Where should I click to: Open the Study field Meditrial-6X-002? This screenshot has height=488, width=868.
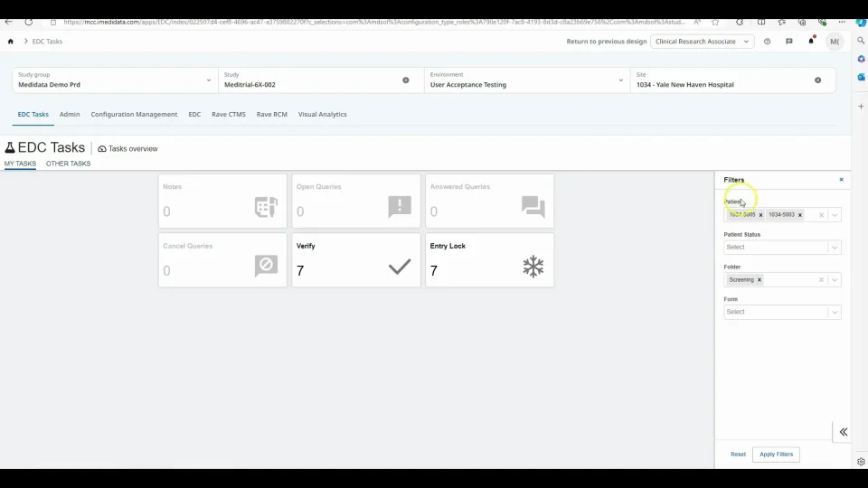(x=321, y=80)
